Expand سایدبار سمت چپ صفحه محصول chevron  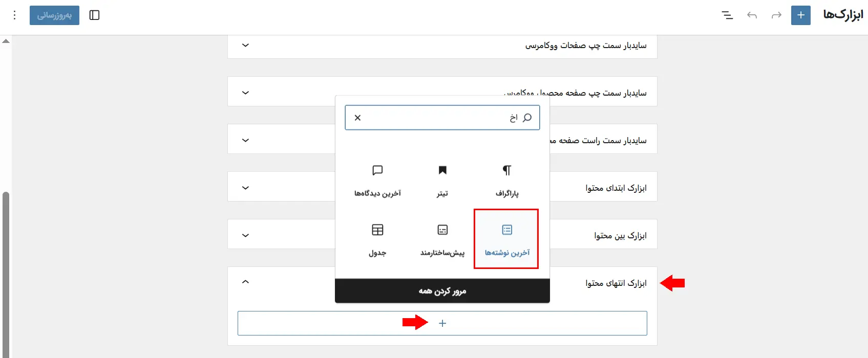click(245, 93)
